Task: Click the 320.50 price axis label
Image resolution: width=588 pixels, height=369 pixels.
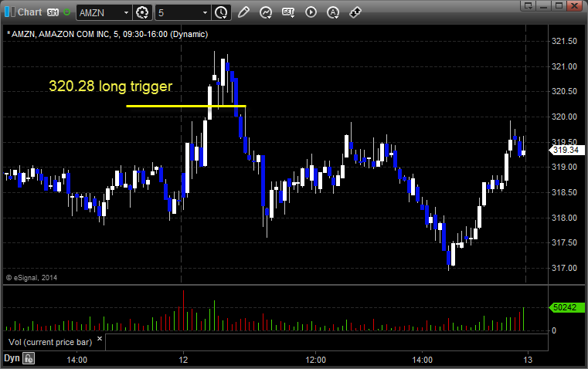Action: click(x=564, y=91)
